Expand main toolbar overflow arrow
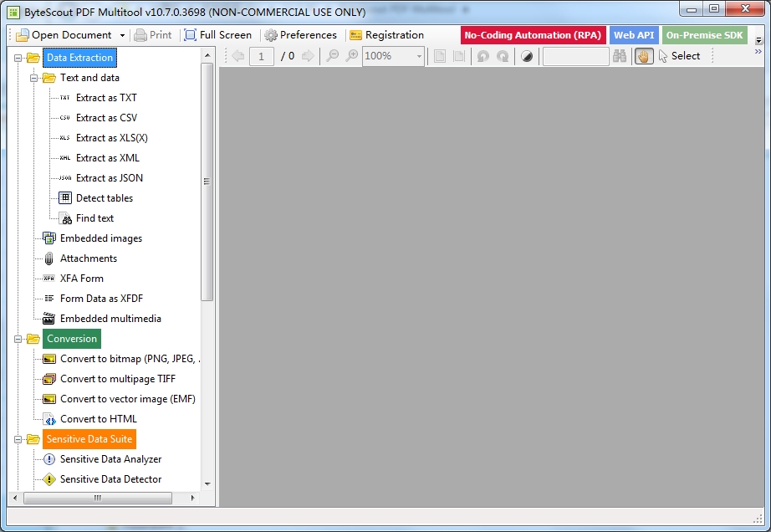771x532 pixels. tap(758, 41)
